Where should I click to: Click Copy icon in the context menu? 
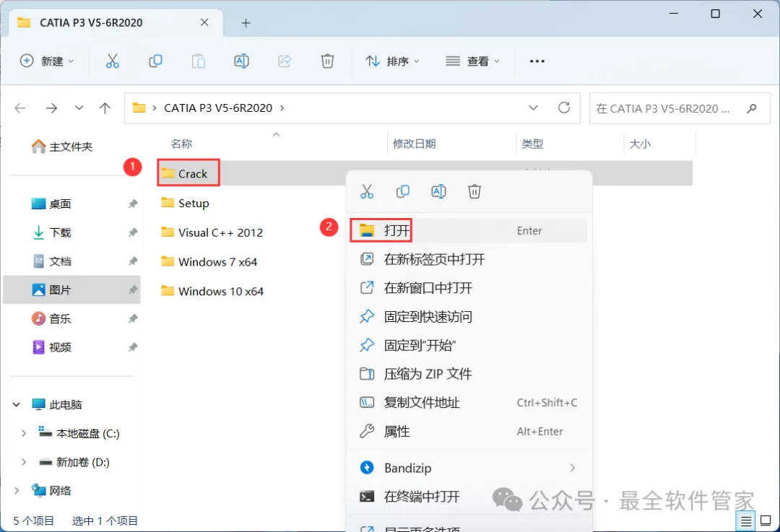pos(403,191)
